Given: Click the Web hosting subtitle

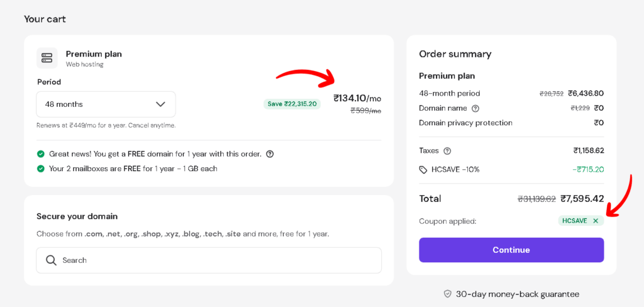Looking at the screenshot, I should coord(85,64).
